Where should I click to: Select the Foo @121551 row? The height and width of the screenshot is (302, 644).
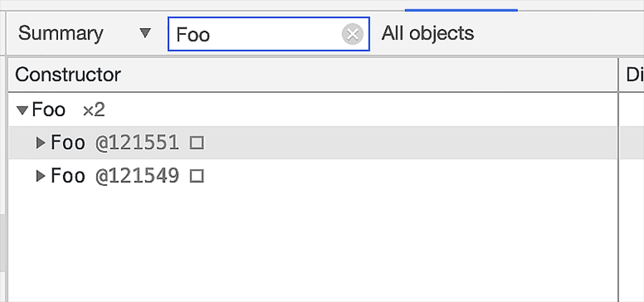click(x=395, y=143)
